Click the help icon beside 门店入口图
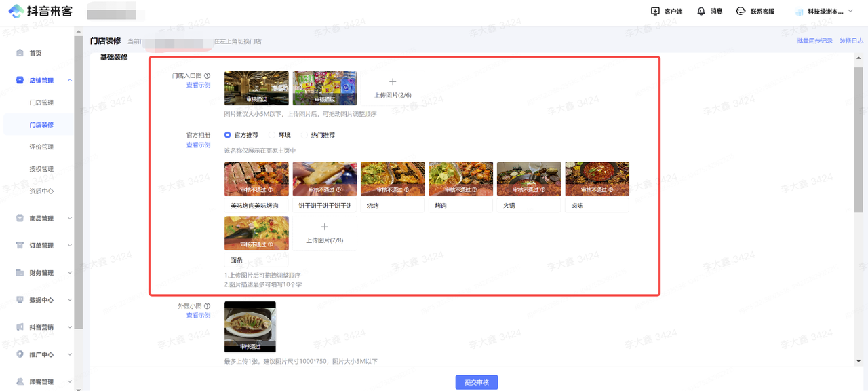Viewport: 868px width, 391px height. [208, 76]
